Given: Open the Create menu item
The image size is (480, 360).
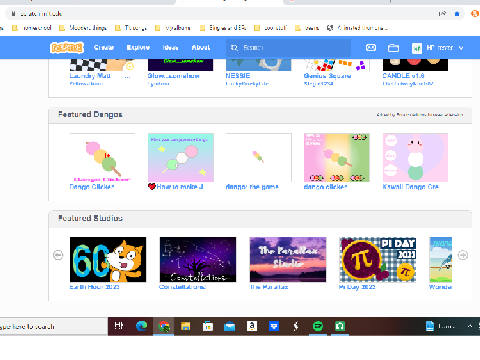Looking at the screenshot, I should coord(104,48).
